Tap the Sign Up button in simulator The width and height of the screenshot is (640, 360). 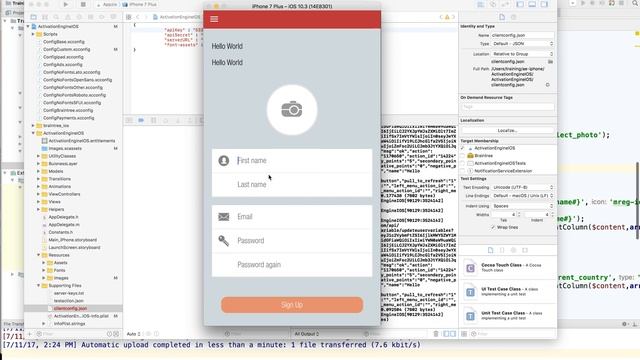tap(292, 305)
